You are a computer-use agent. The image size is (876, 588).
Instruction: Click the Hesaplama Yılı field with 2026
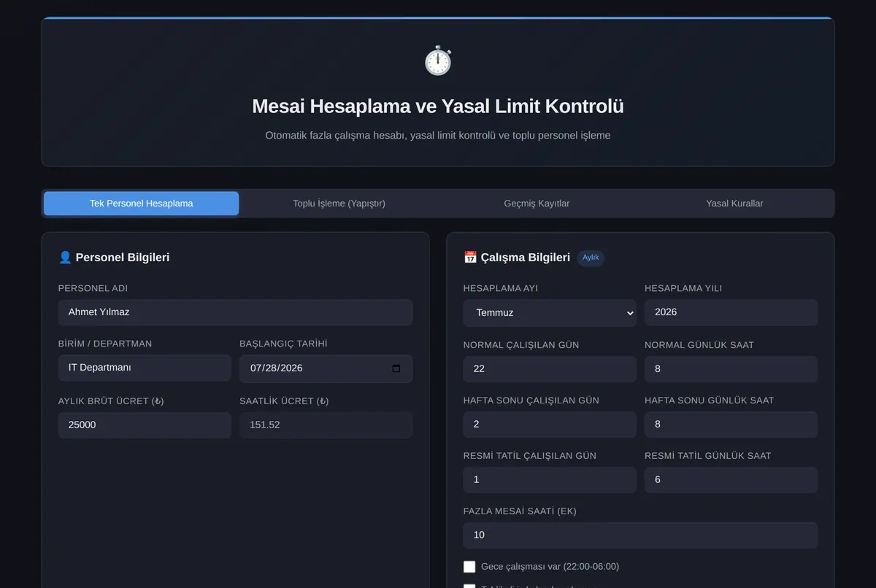click(731, 312)
